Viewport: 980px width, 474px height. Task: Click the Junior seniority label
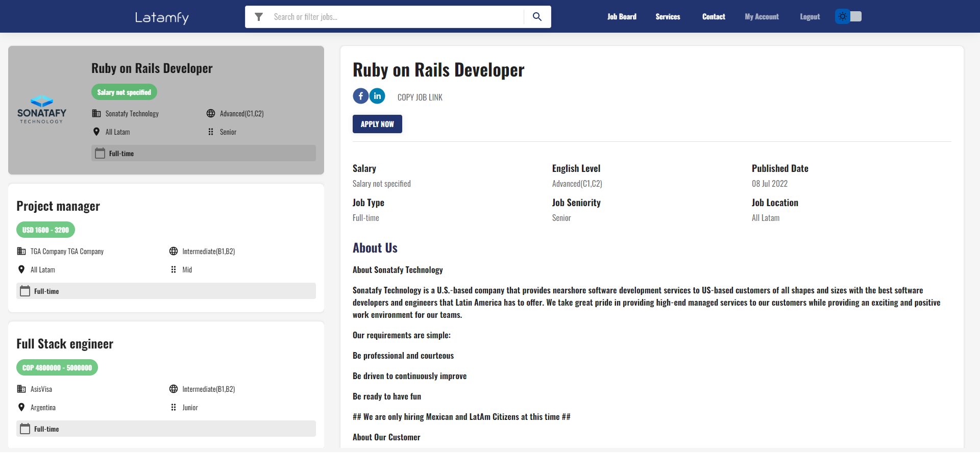(190, 408)
